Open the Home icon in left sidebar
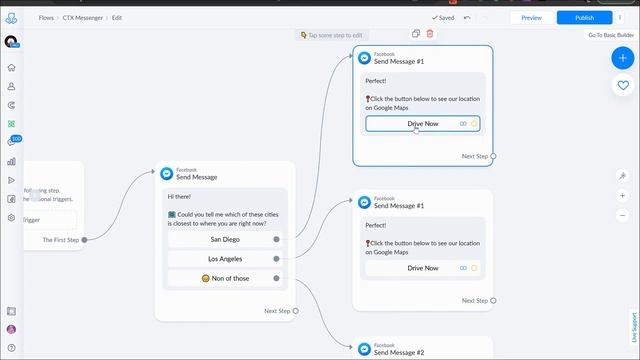This screenshot has height=360, width=640. click(x=11, y=68)
